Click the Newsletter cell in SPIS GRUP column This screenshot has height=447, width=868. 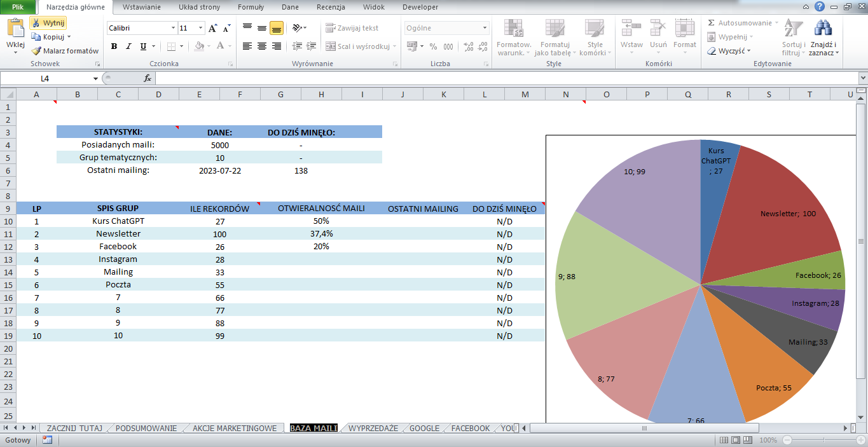tap(118, 234)
